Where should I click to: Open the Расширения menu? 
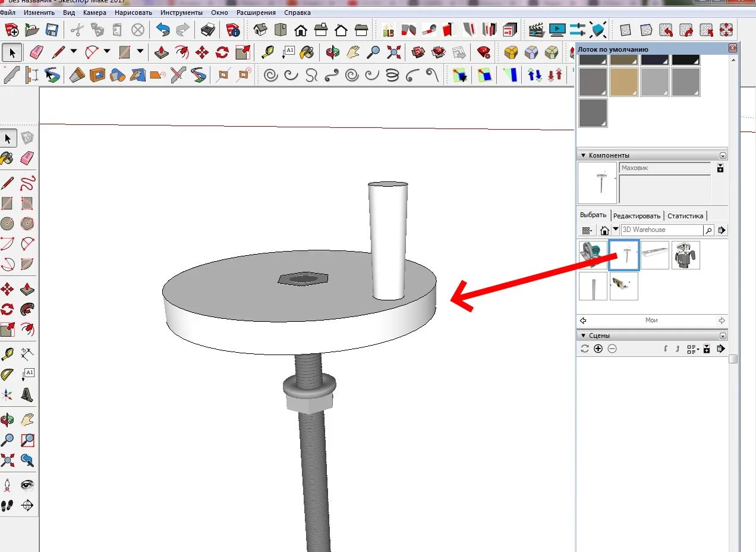click(256, 12)
